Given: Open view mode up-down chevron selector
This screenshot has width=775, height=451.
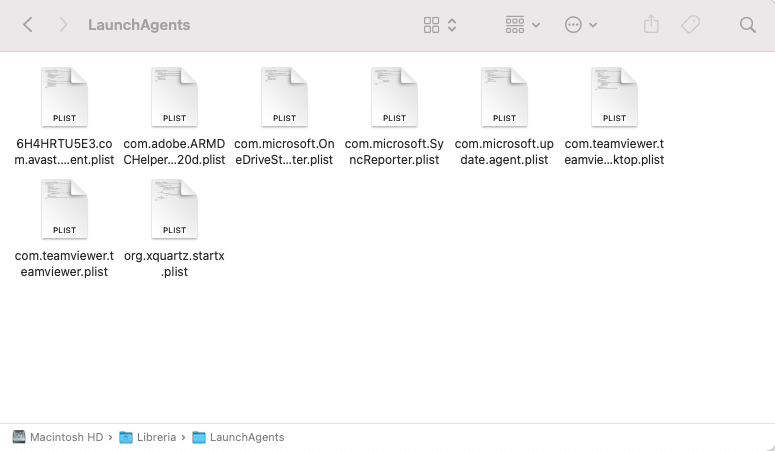Looking at the screenshot, I should click(452, 25).
